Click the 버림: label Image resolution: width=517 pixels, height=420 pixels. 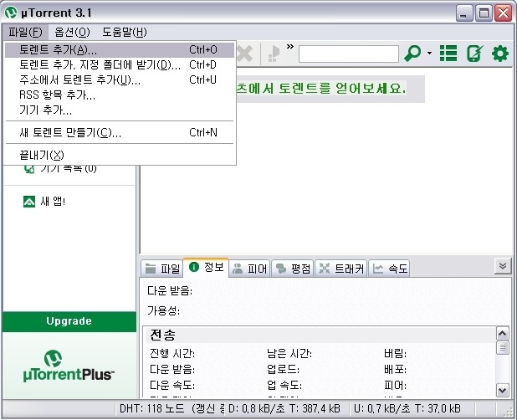click(395, 354)
